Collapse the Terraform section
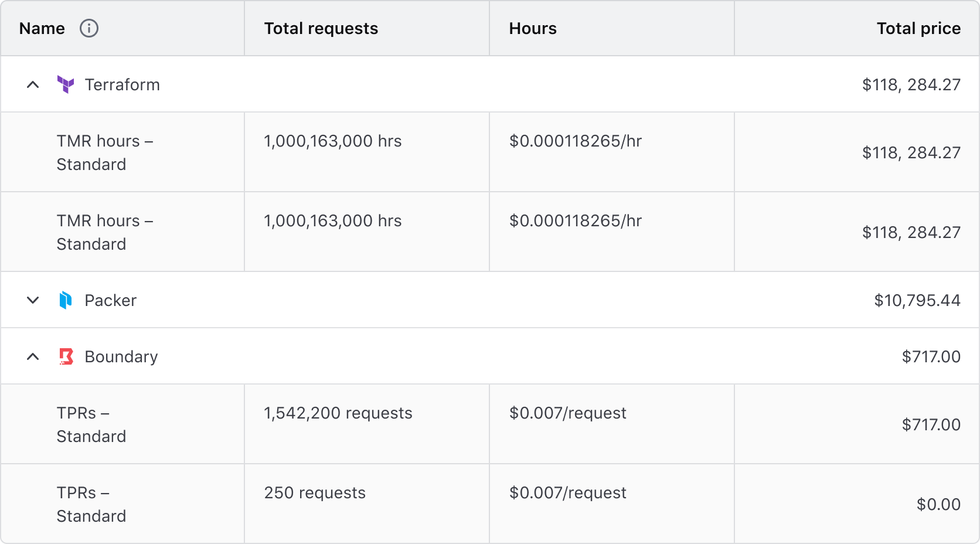 [33, 84]
